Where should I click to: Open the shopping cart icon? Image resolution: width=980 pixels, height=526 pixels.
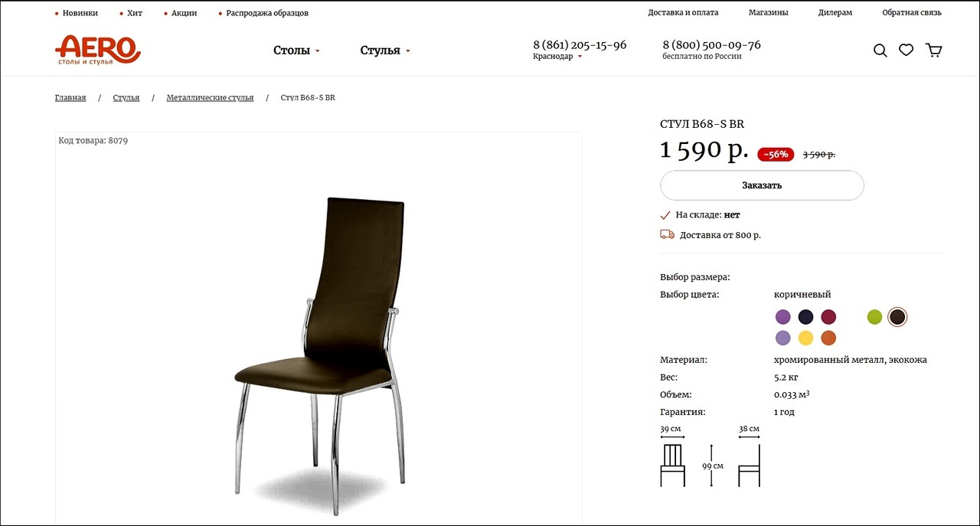[x=934, y=51]
